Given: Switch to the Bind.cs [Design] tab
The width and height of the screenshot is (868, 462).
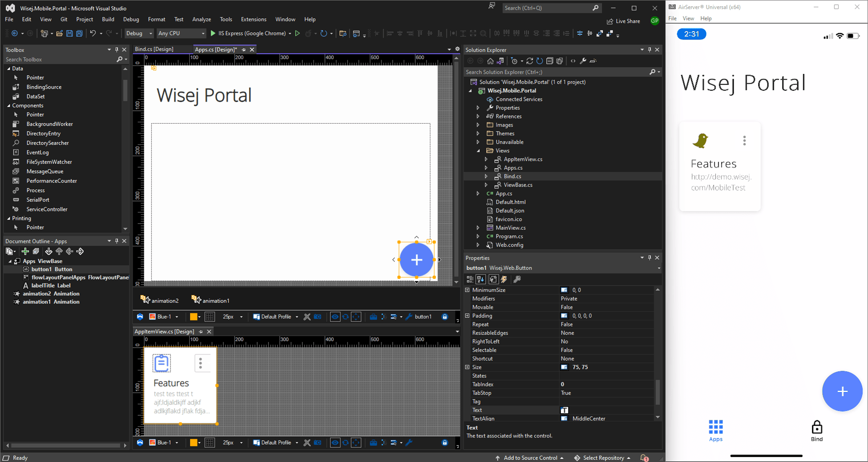Looking at the screenshot, I should click(x=154, y=49).
